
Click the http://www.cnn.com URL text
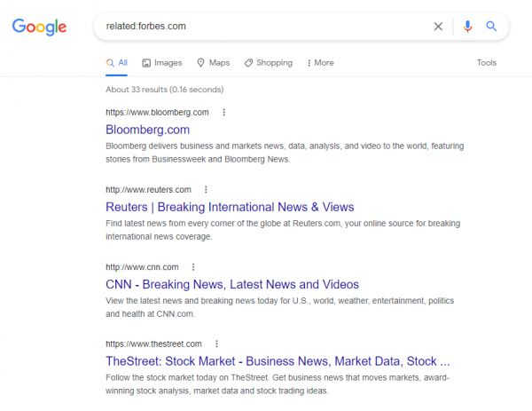point(142,267)
